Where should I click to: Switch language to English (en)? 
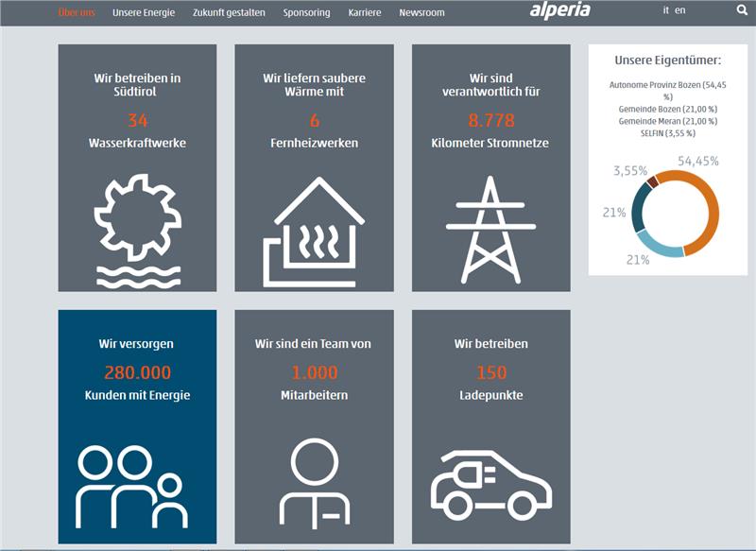[x=680, y=11]
